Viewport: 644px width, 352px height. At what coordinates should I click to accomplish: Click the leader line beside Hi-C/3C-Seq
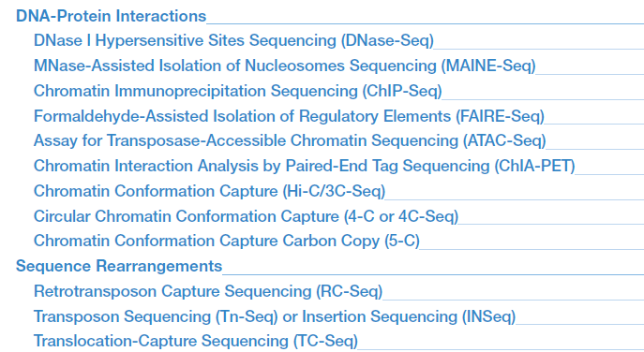click(x=515, y=199)
